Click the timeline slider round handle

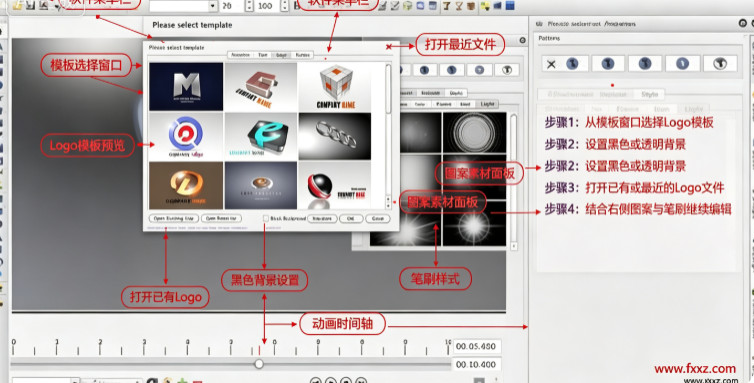tap(259, 364)
